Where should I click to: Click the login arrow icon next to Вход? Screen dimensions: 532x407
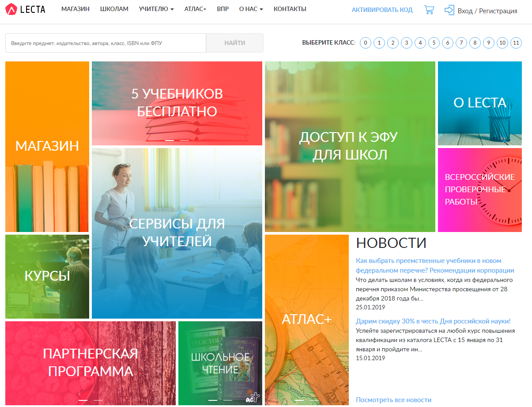click(449, 10)
